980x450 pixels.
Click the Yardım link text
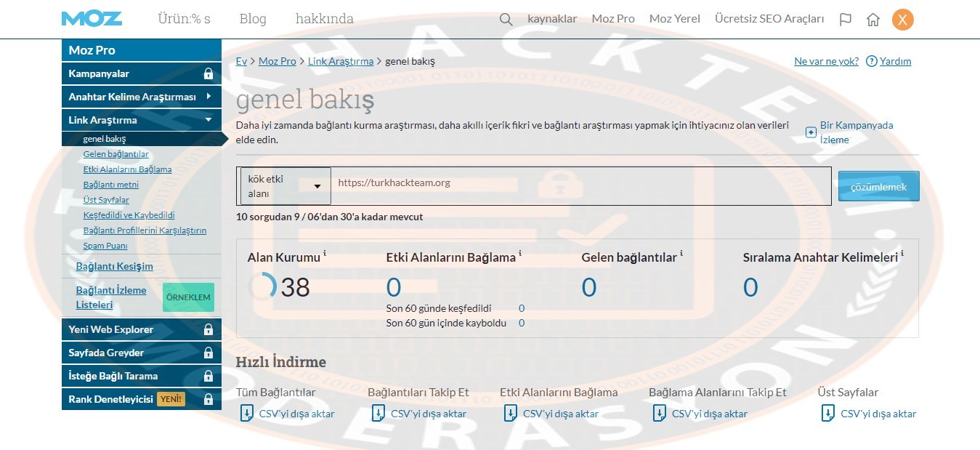click(x=896, y=61)
